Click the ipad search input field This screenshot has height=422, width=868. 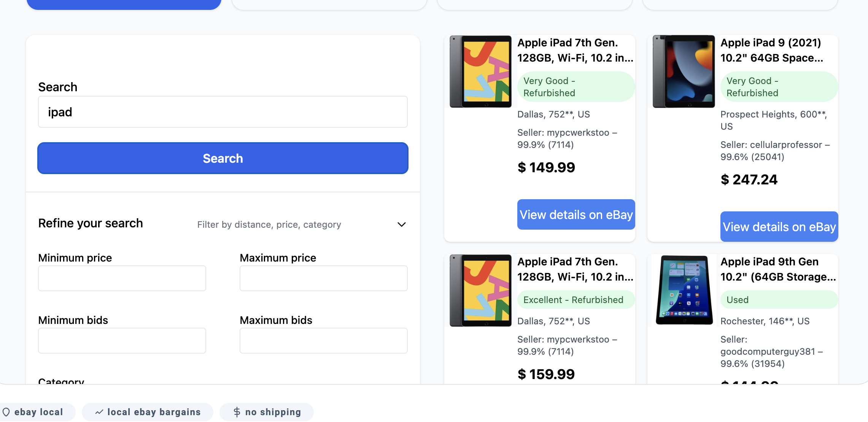[x=223, y=111]
